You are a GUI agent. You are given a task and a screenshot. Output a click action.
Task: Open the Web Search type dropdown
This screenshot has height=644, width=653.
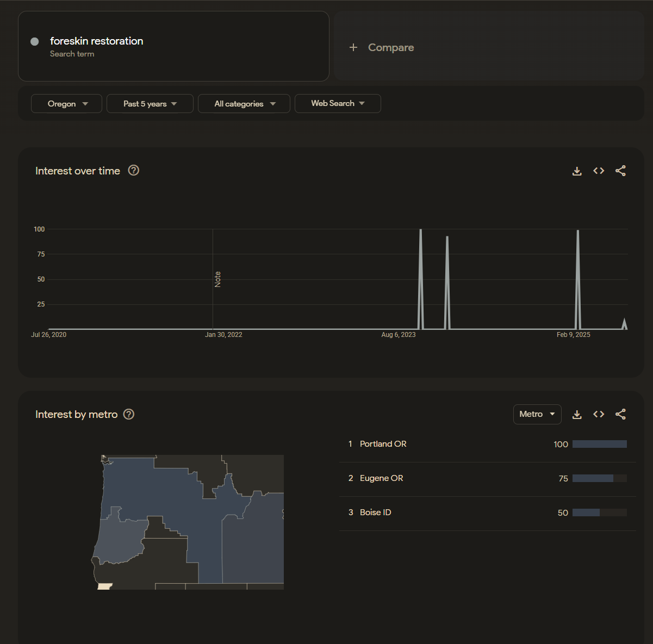(338, 103)
